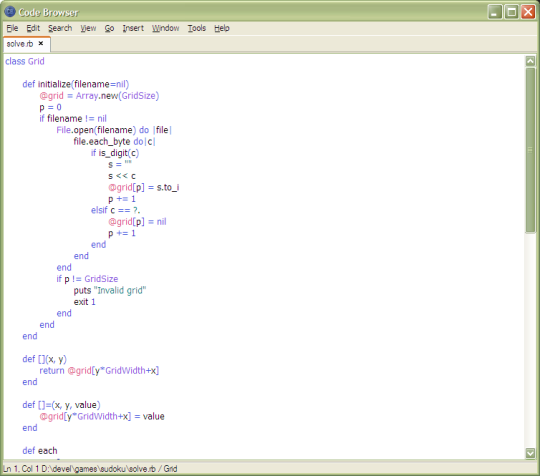540x476 pixels.
Task: Open the Go menu
Action: pyautogui.click(x=109, y=28)
